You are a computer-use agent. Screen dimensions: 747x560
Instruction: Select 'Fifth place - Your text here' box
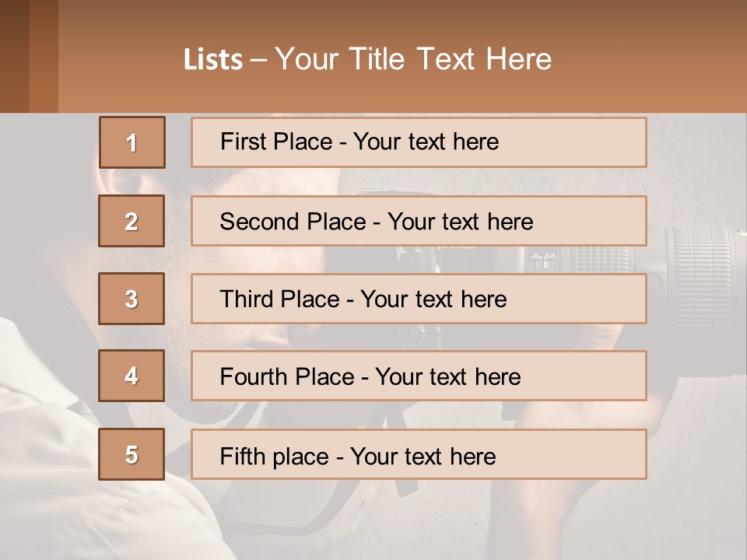(419, 454)
